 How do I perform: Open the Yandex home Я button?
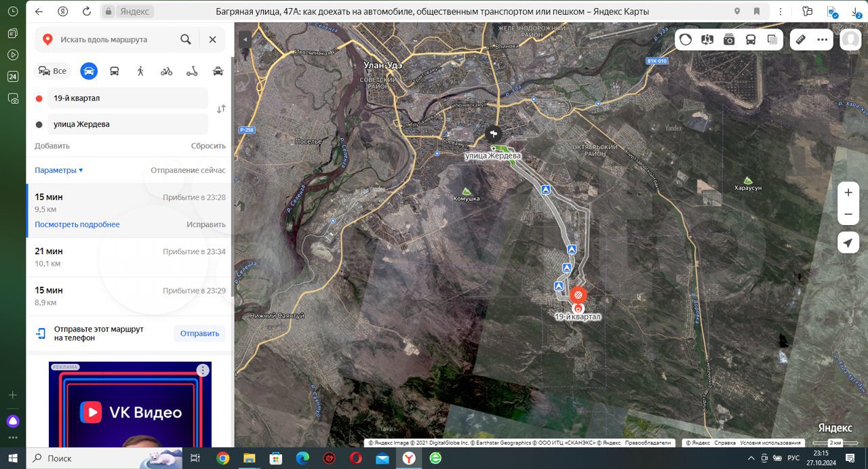tap(63, 12)
